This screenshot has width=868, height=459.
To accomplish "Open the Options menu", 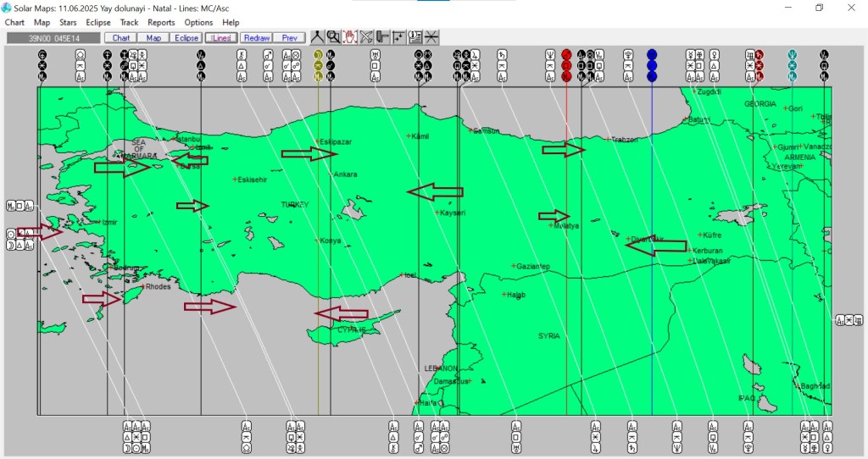I will click(198, 22).
